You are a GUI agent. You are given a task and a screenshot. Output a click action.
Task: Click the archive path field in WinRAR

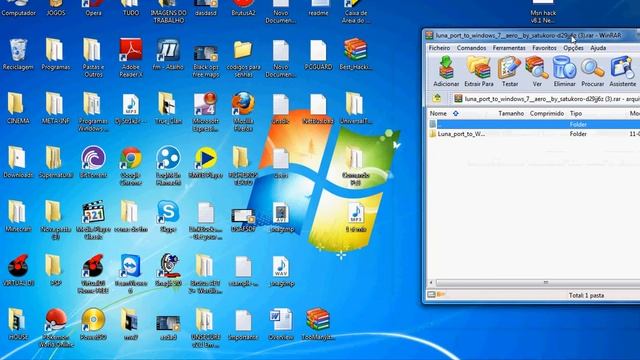546,99
